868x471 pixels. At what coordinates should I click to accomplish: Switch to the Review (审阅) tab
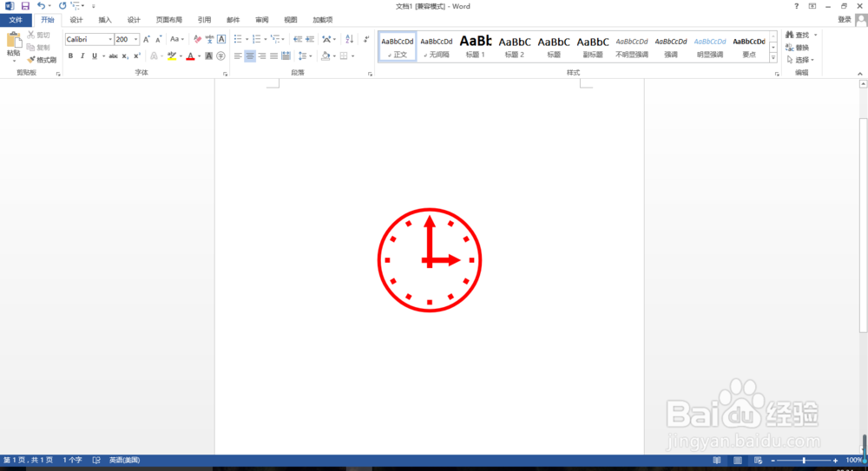262,20
